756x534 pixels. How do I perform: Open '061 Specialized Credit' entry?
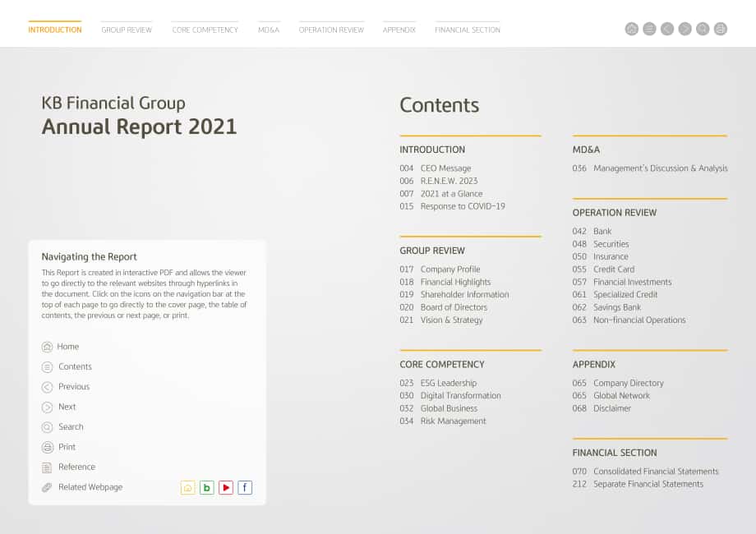tap(615, 294)
